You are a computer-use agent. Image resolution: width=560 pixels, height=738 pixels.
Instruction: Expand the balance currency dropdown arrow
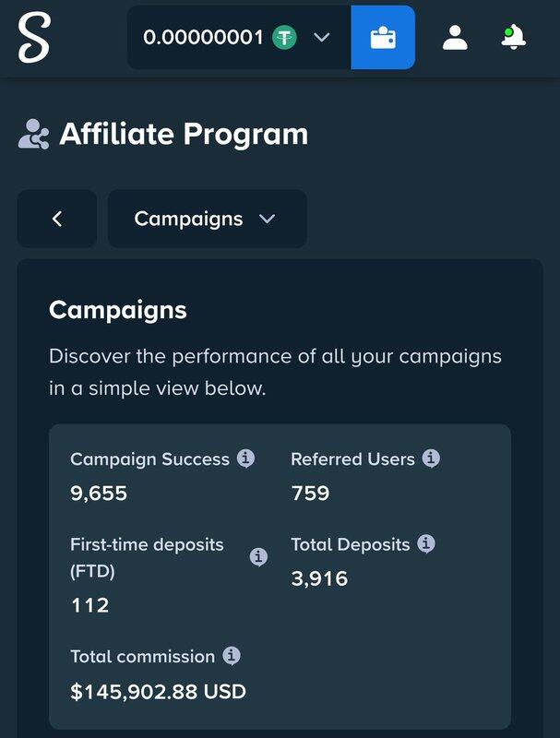point(321,38)
